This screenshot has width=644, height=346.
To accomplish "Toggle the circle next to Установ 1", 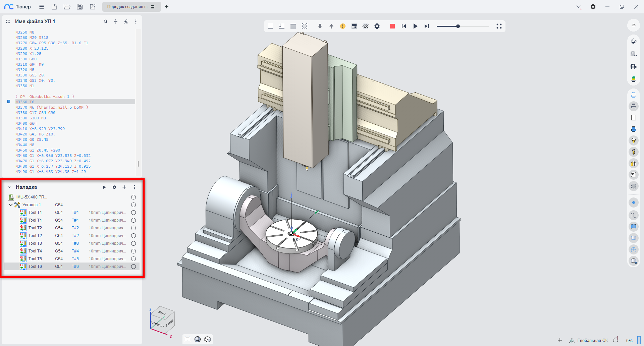I will [x=133, y=205].
